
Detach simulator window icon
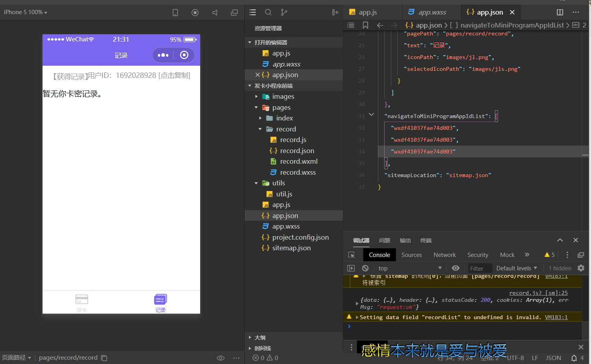[x=234, y=13]
